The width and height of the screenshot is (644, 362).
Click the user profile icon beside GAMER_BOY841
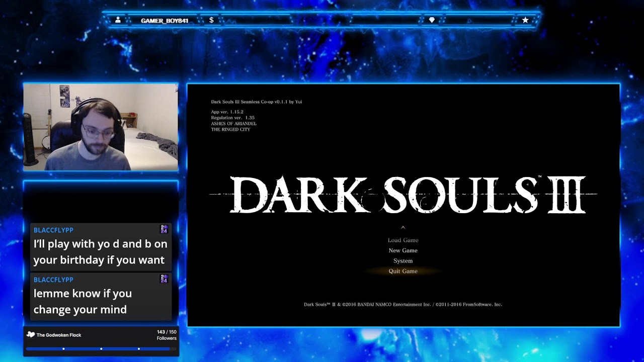[118, 20]
